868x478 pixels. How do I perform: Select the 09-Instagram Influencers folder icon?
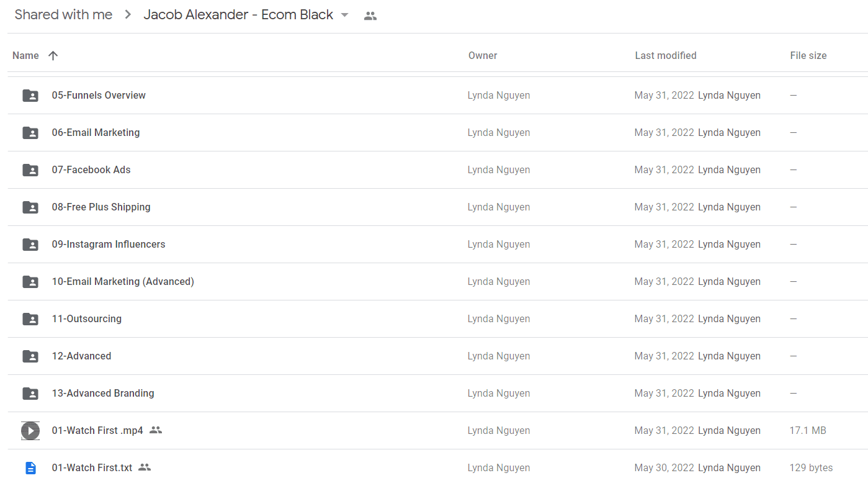tap(30, 245)
